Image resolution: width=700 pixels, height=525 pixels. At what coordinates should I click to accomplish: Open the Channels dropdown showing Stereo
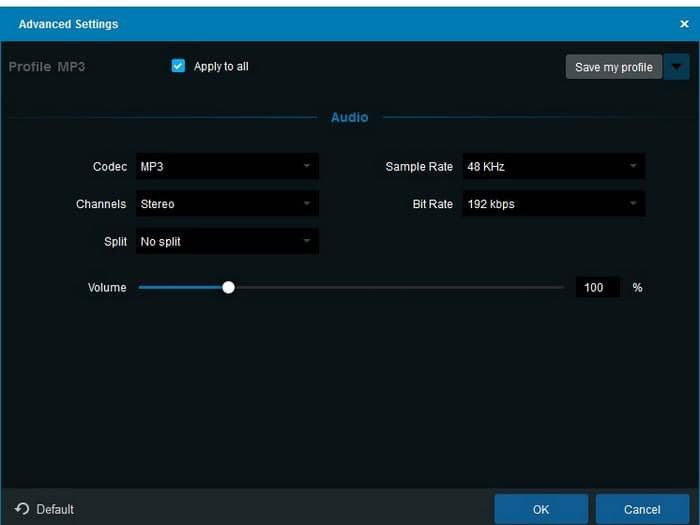coord(227,204)
